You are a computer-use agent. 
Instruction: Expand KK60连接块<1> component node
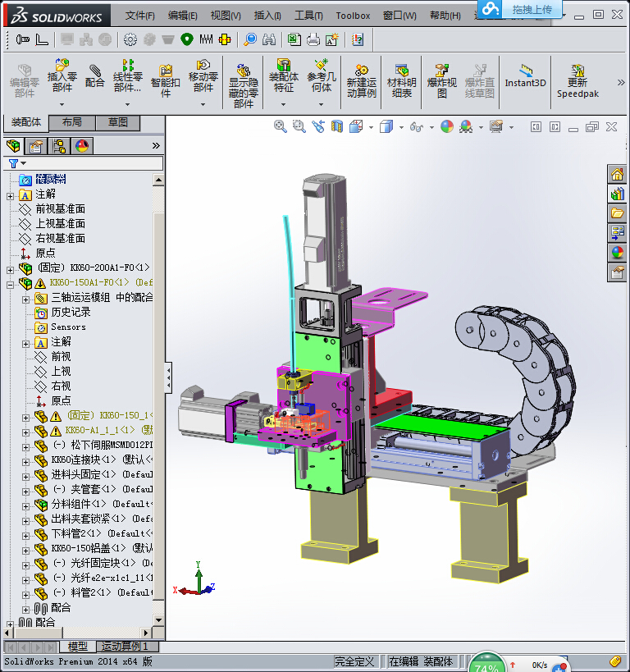(25, 462)
